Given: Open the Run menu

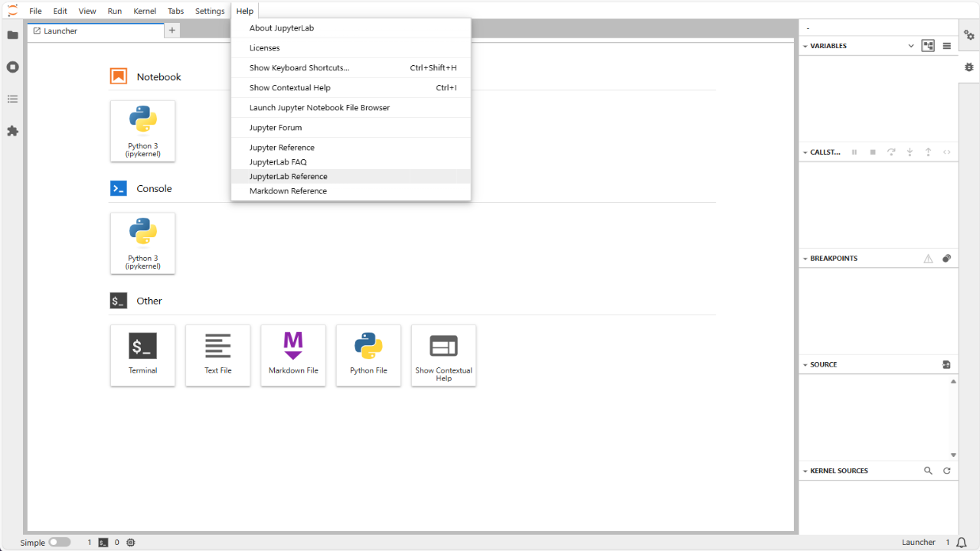Looking at the screenshot, I should (x=115, y=11).
